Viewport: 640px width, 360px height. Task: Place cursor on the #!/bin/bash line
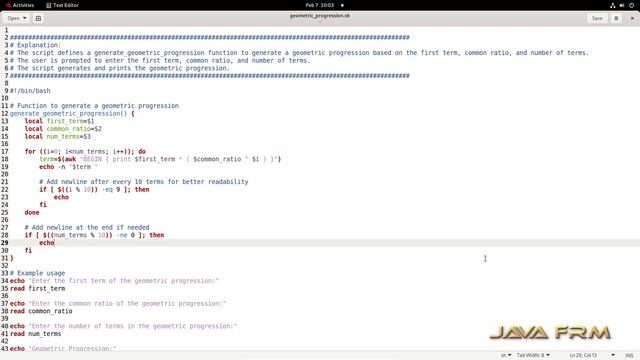point(30,91)
